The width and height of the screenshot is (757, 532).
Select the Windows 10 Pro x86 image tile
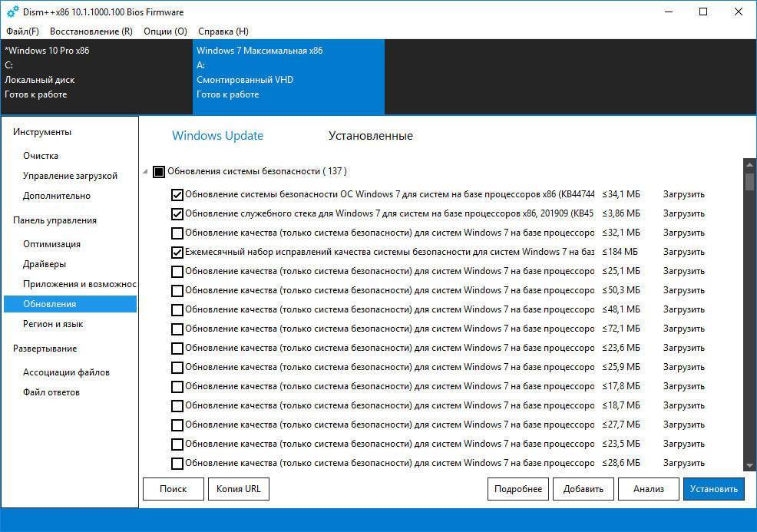coord(96,73)
